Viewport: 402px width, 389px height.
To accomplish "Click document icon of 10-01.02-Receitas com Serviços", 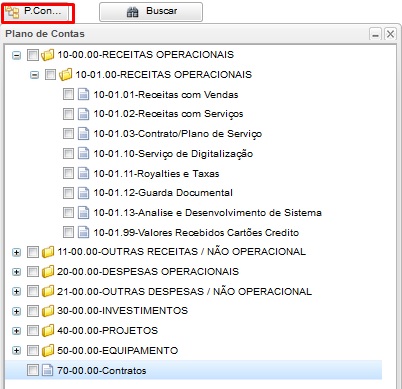I will tap(83, 114).
